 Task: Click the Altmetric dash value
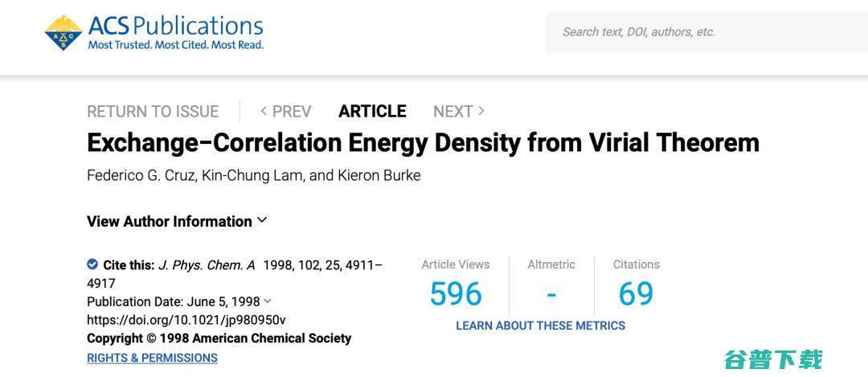551,294
